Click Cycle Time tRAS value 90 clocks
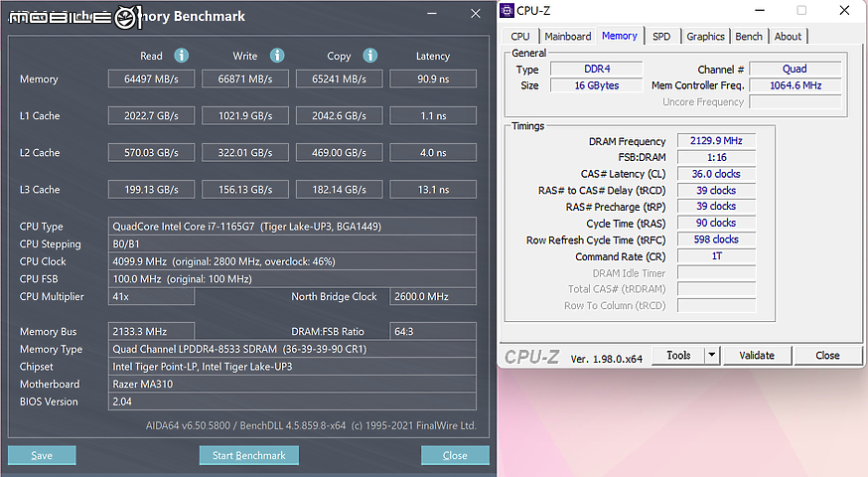 coord(716,223)
